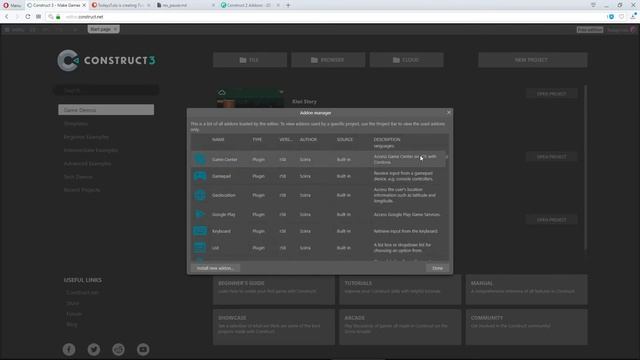640x360 pixels.
Task: Close the Start page editor tab
Action: [115, 29]
